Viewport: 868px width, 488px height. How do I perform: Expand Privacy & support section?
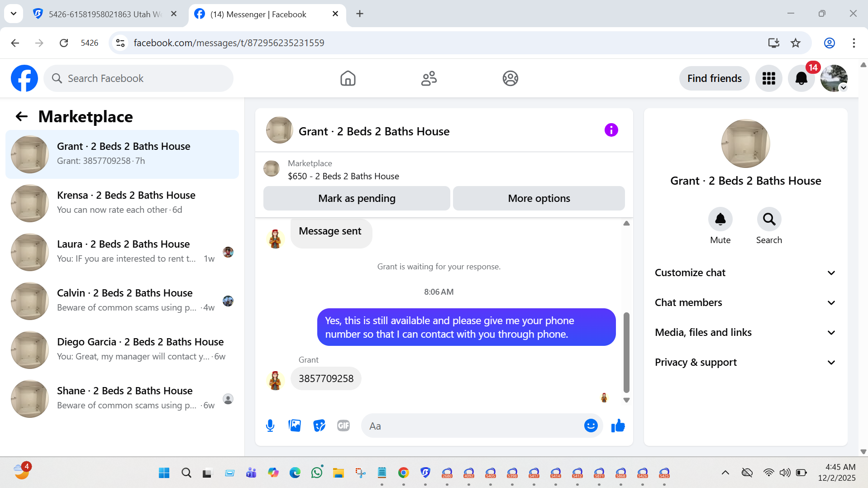click(x=745, y=362)
